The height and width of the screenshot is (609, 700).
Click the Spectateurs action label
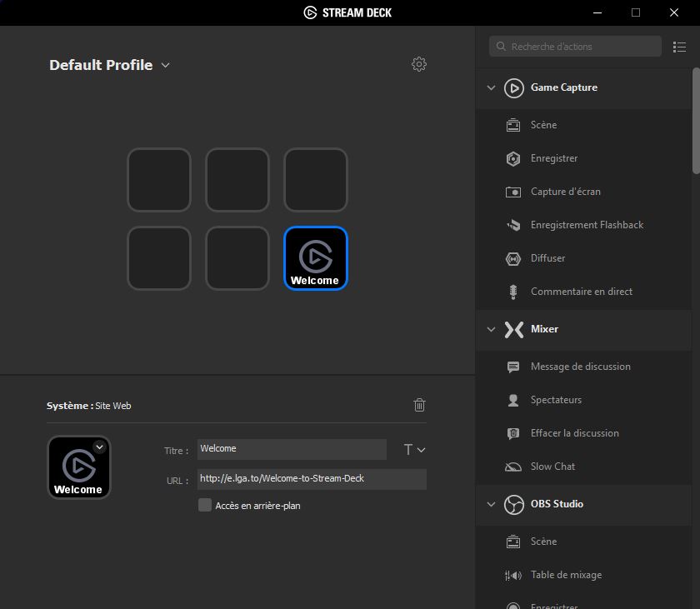[556, 400]
